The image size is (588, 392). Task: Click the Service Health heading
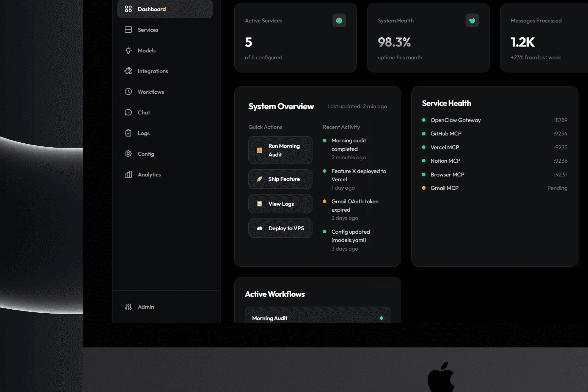[x=447, y=104]
